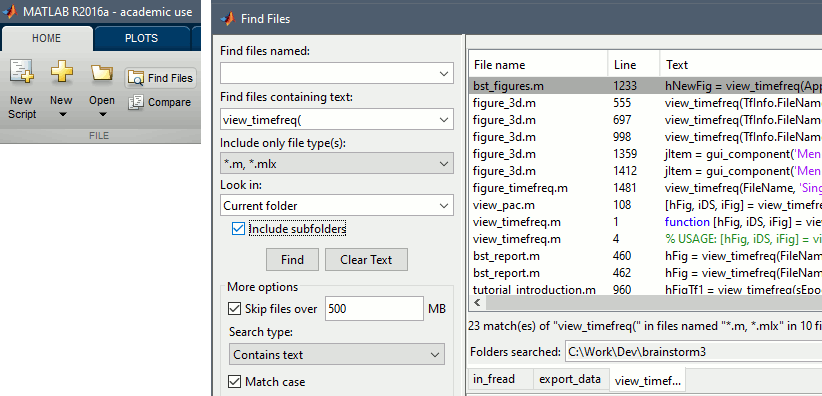Click the Line column header
This screenshot has height=396, width=822.
633,65
